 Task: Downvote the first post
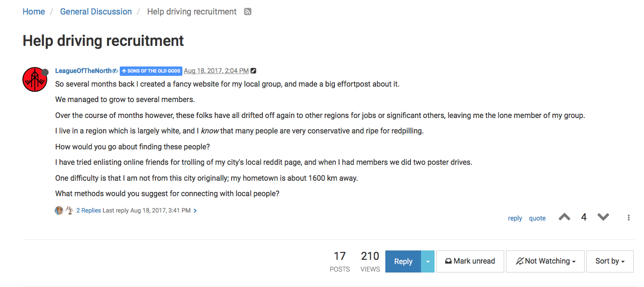[603, 217]
